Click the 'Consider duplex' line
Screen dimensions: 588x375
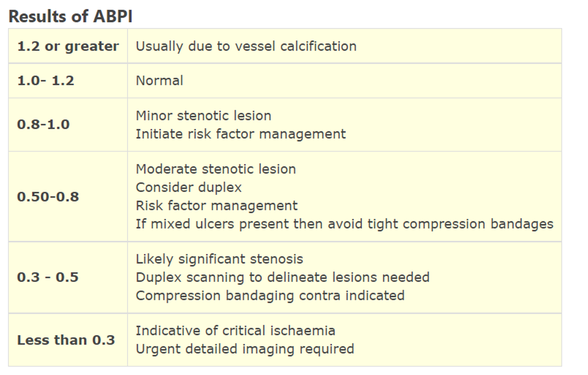click(x=189, y=187)
